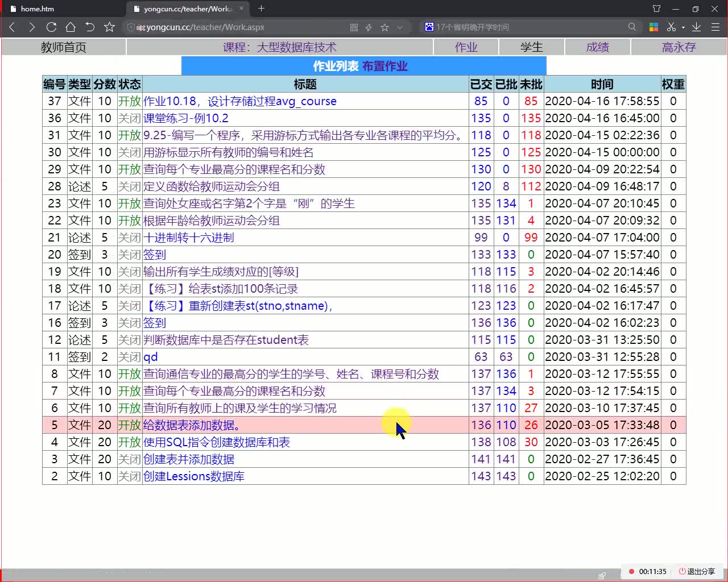
Task: Open the 高永存 user menu item
Action: [679, 47]
